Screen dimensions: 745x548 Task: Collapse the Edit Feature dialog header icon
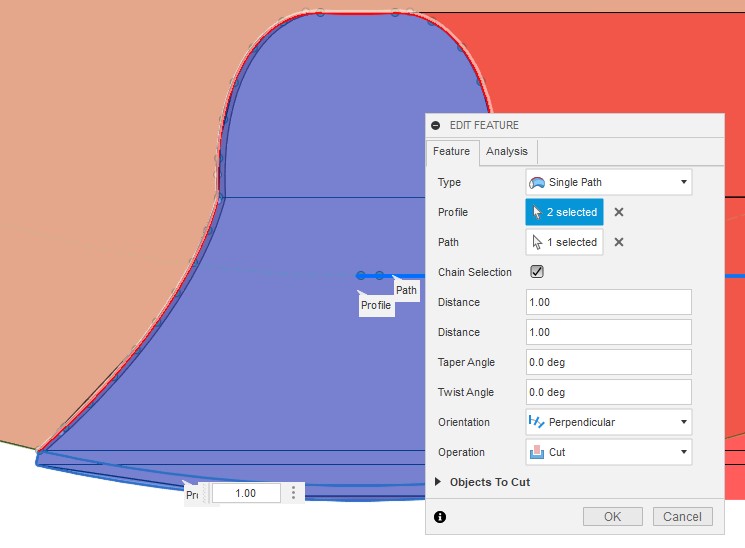436,125
